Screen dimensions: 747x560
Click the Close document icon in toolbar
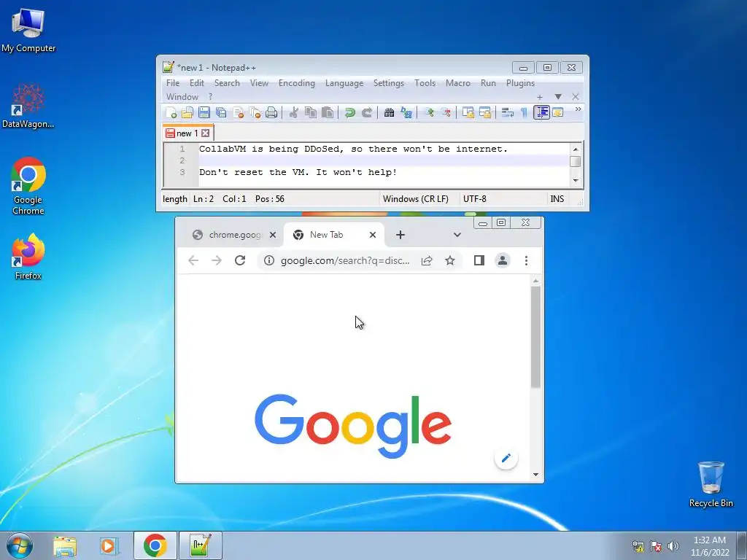(x=238, y=112)
